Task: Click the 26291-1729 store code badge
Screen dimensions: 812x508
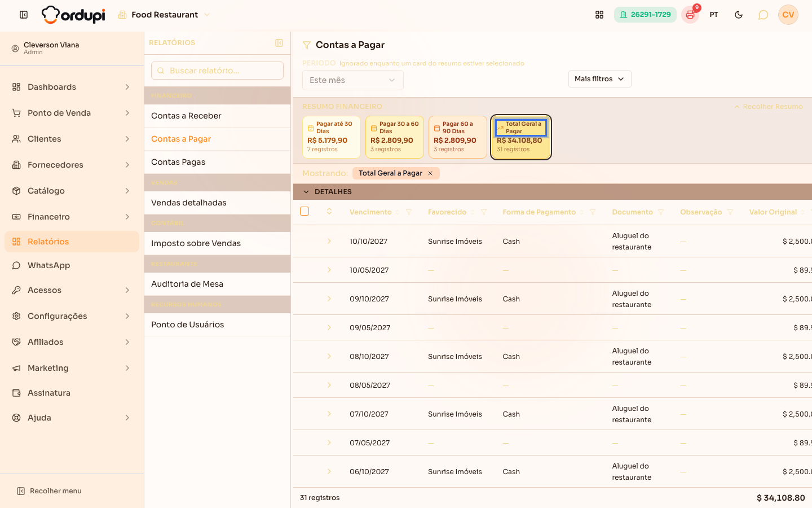Action: [645, 15]
